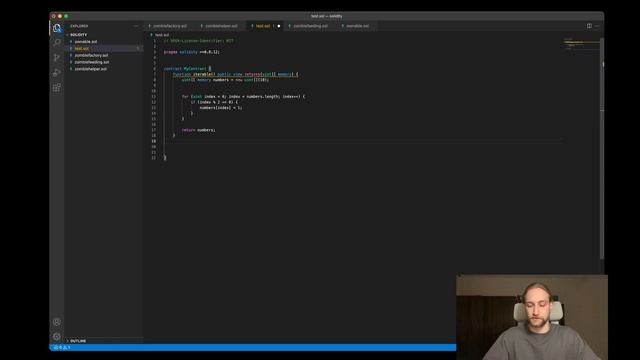
Task: Open the Extensions view
Action: pyautogui.click(x=57, y=87)
